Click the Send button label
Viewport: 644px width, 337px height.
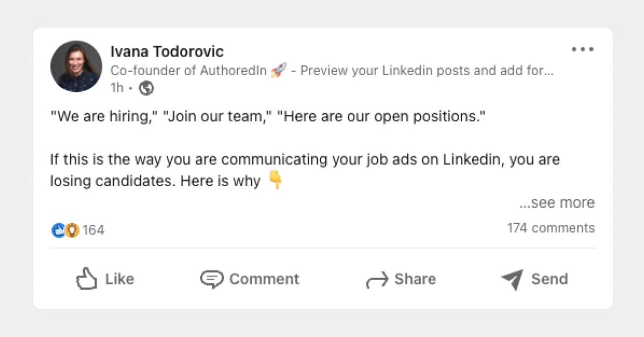coord(550,279)
